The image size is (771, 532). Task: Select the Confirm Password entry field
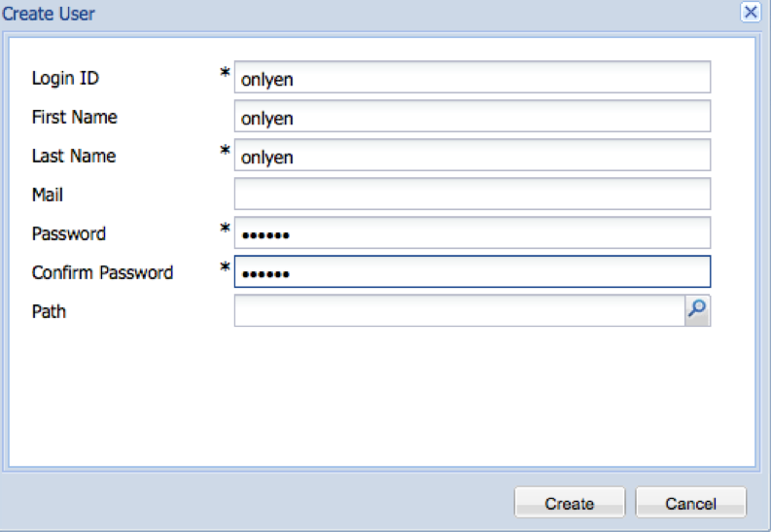[472, 272]
